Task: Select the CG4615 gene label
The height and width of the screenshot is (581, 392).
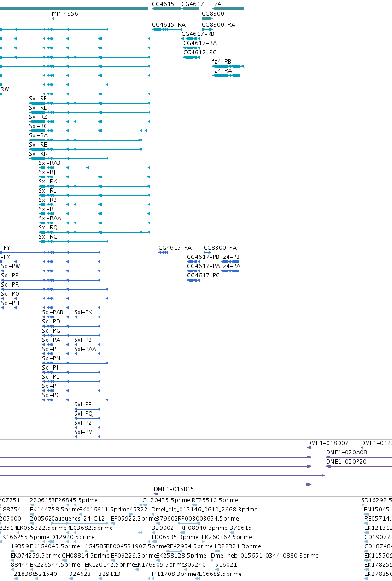Action: [x=163, y=4]
